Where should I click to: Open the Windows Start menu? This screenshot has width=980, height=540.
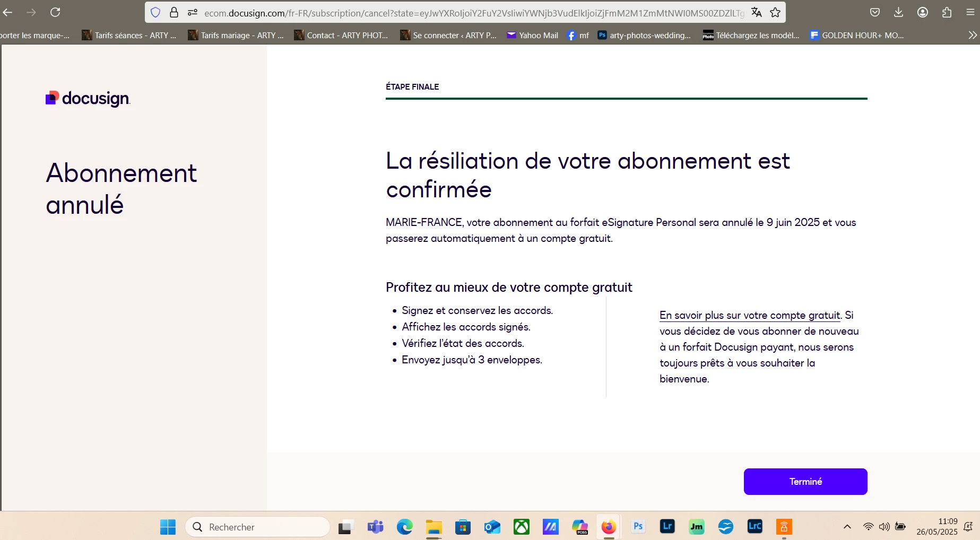point(168,527)
